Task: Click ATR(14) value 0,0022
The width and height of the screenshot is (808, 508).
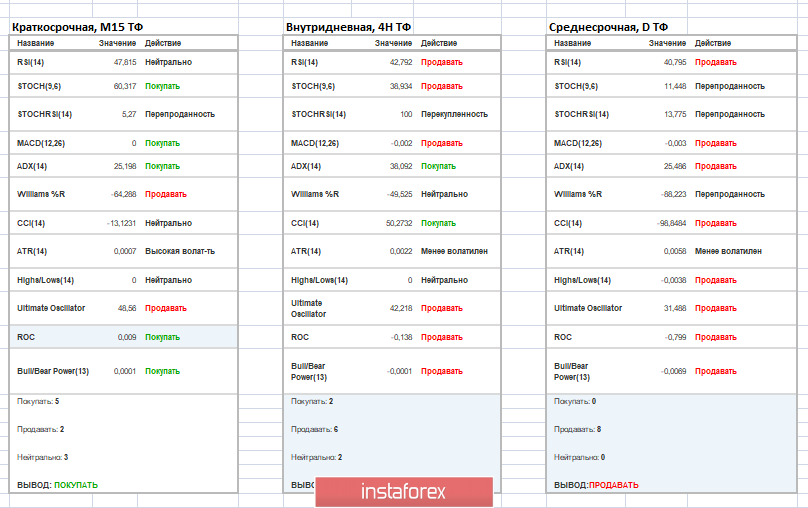Action: point(401,251)
